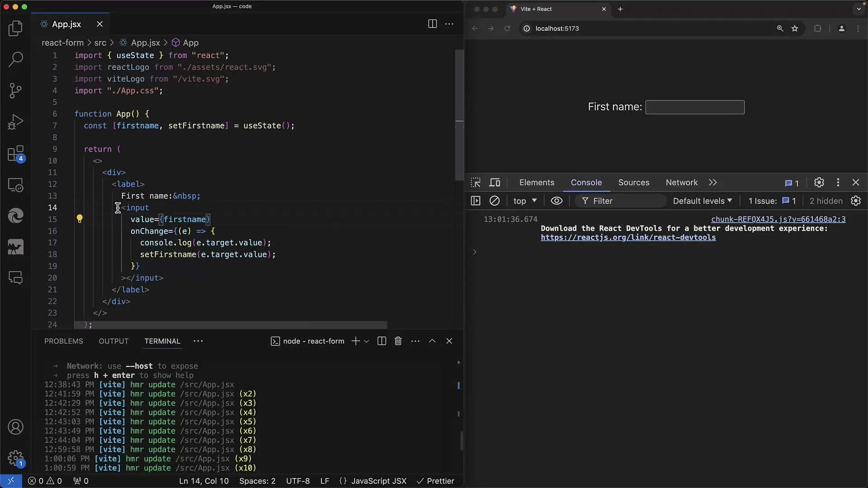
Task: Select inspect element tool in DevTools
Action: (x=476, y=183)
